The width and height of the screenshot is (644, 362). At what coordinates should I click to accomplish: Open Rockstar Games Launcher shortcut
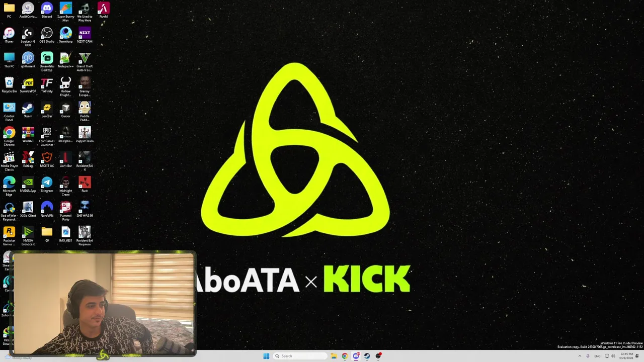point(9,236)
